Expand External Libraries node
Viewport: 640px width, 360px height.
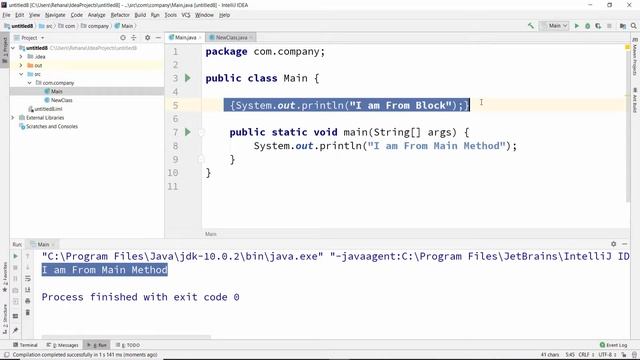[13, 118]
